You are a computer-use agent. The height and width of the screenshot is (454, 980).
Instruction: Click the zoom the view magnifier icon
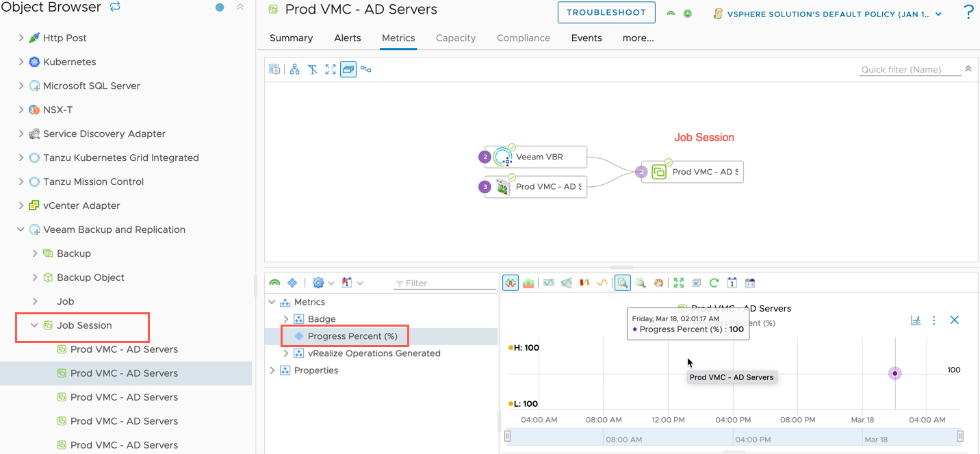click(x=641, y=283)
